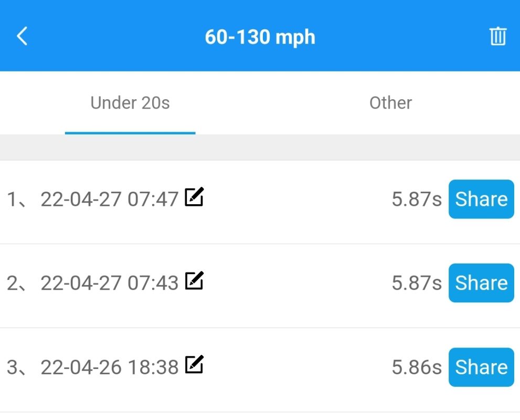
Task: Share the 5.86s result
Action: [481, 367]
